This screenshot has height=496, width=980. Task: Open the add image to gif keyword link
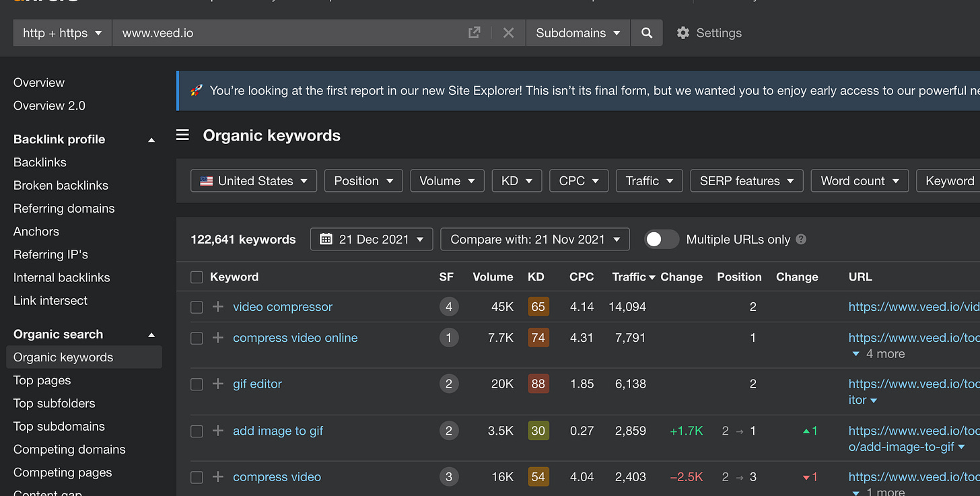278,431
